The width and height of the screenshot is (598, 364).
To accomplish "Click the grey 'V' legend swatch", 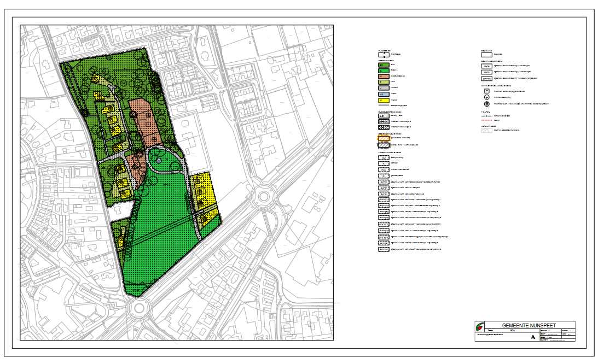I will pyautogui.click(x=383, y=88).
